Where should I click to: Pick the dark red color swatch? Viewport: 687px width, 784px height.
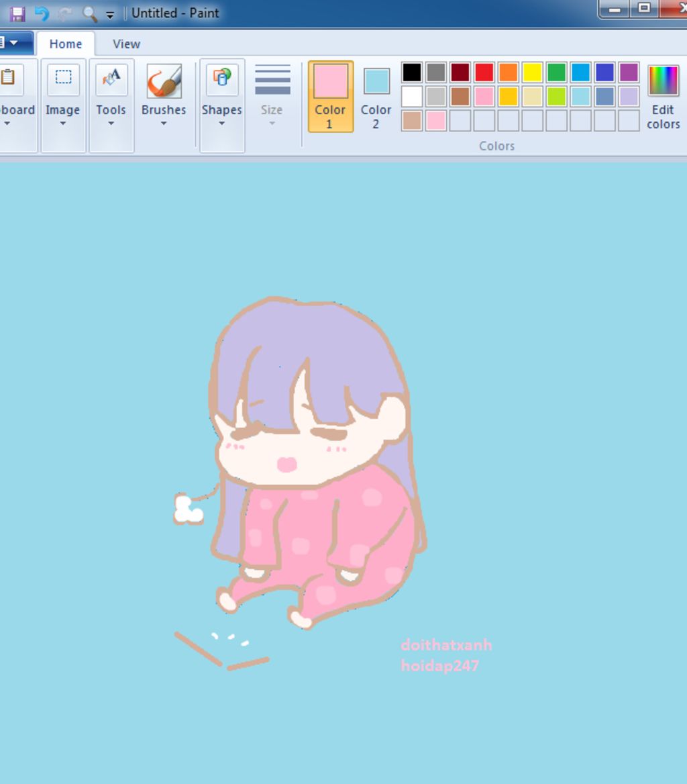coord(460,72)
